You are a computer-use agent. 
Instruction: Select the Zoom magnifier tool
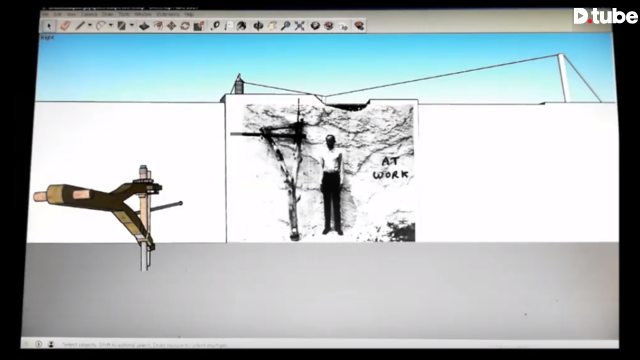tap(286, 26)
